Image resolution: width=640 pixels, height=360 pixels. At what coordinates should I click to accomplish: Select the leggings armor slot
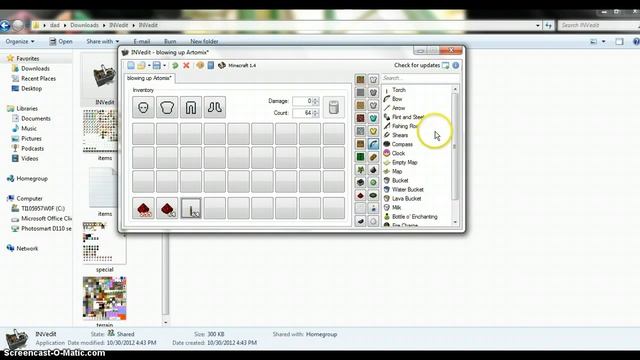(x=191, y=107)
